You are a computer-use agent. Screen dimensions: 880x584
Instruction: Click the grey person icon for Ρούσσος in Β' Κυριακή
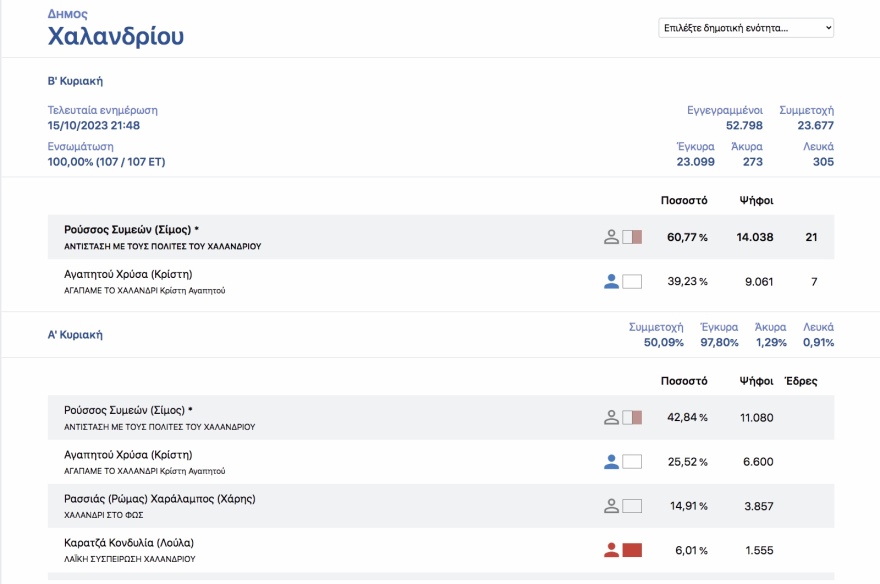point(611,237)
